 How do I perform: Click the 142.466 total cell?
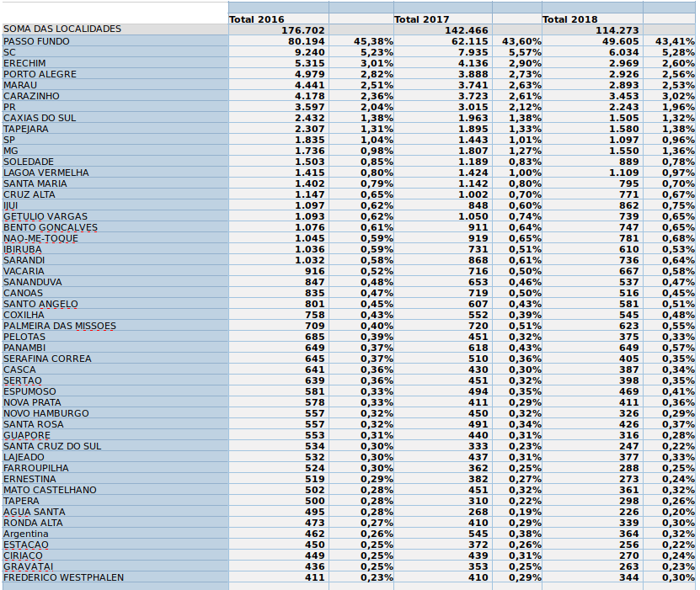(444, 30)
